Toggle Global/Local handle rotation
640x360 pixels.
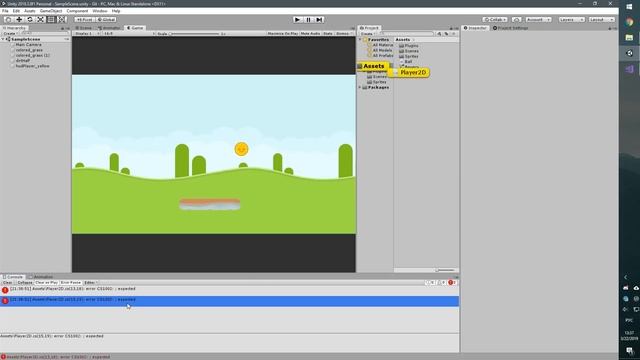click(x=107, y=20)
